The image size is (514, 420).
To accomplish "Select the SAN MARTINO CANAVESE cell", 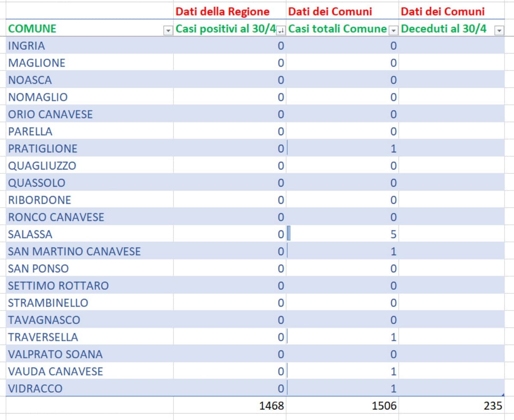I will (74, 251).
